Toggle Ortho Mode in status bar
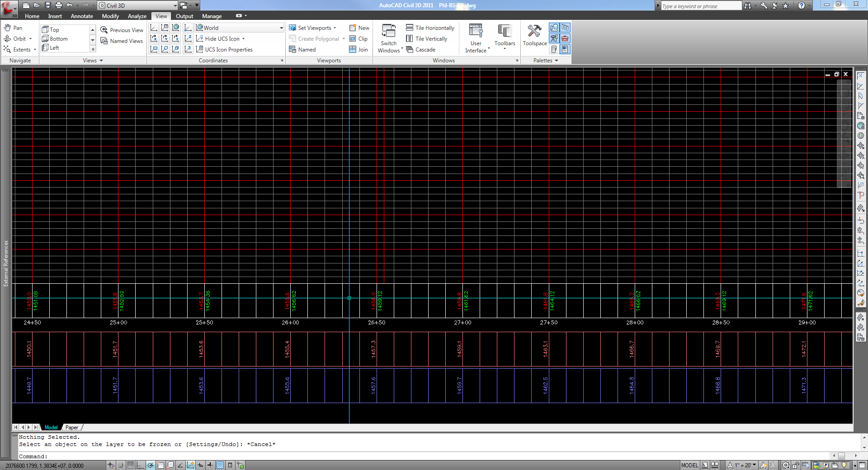The height and width of the screenshot is (470, 868). 141,465
